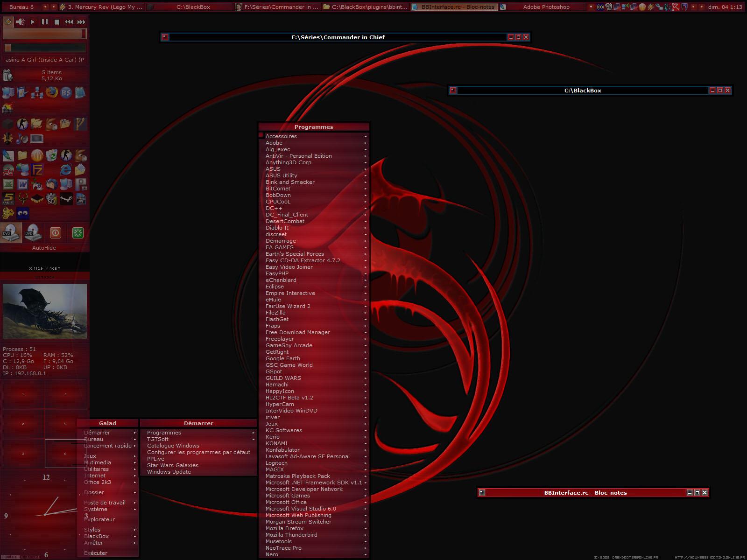This screenshot has height=560, width=747.
Task: Open Internet Explorer from the launcher
Action: [x=66, y=169]
